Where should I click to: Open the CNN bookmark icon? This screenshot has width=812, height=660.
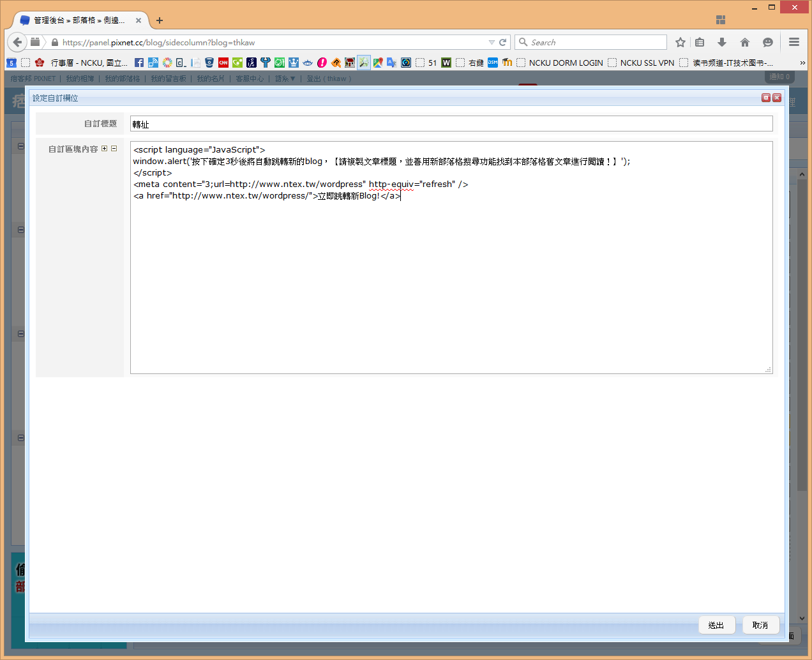click(223, 63)
